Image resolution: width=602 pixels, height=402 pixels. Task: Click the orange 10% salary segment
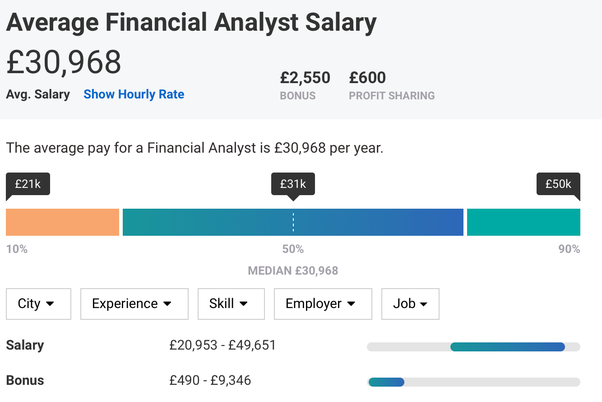pos(63,222)
